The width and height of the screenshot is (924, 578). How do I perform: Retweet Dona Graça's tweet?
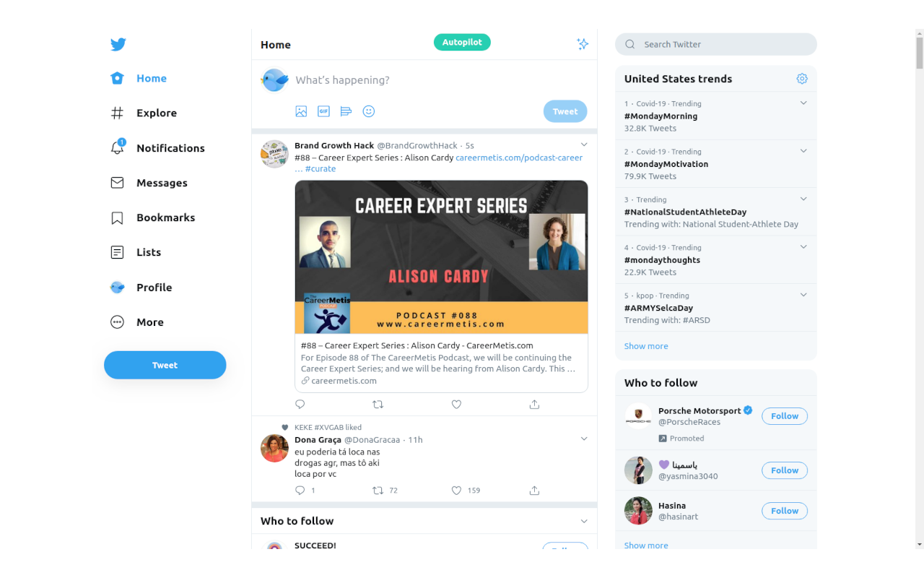click(x=378, y=490)
